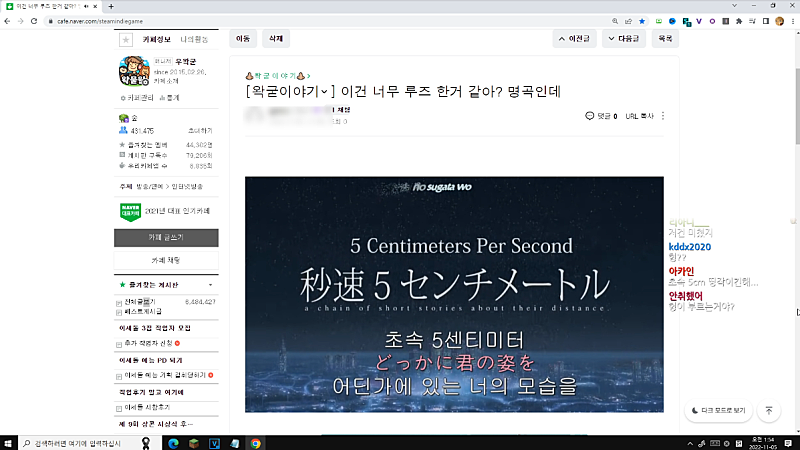Image resolution: width=800 pixels, height=450 pixels.
Task: Reload the page with refresh icon
Action: click(x=34, y=21)
